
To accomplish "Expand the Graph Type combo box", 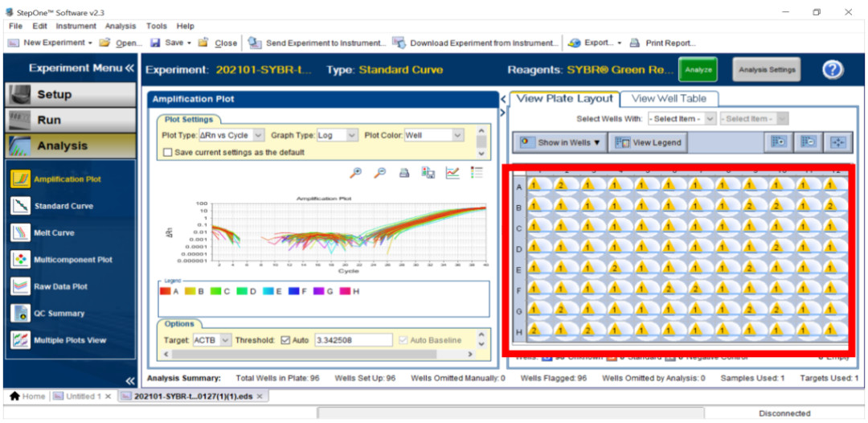I will (x=351, y=136).
